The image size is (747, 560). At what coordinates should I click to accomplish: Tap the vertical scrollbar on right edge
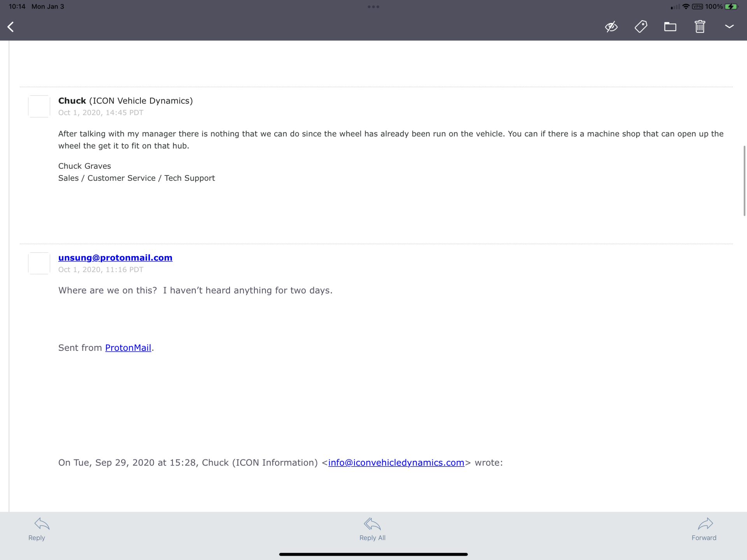pos(744,181)
